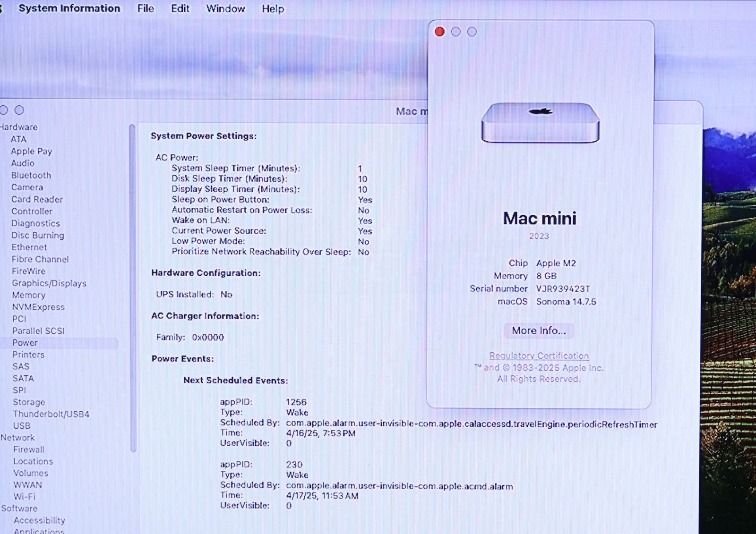The height and width of the screenshot is (534, 756).
Task: Click the Mac mini image
Action: 540,123
